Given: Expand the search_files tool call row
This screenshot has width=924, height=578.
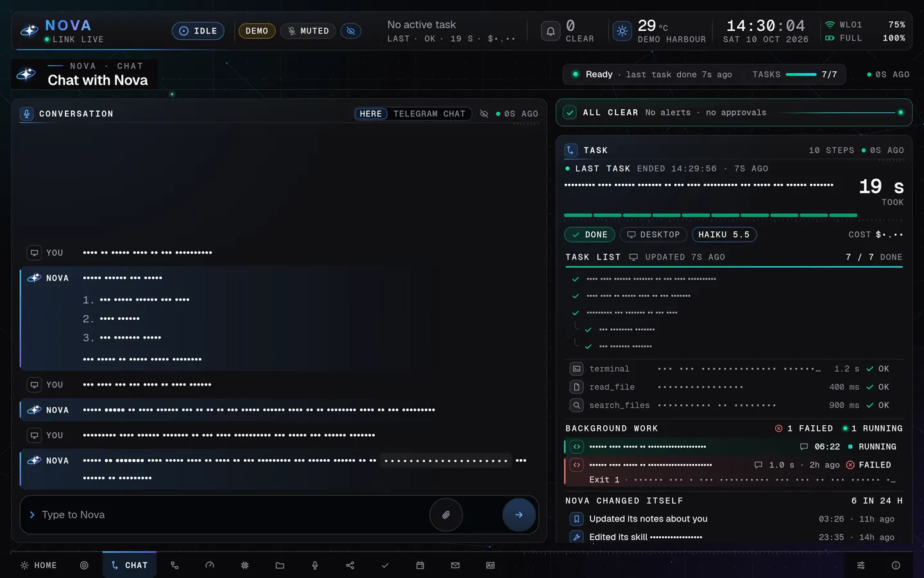Looking at the screenshot, I should 734,405.
